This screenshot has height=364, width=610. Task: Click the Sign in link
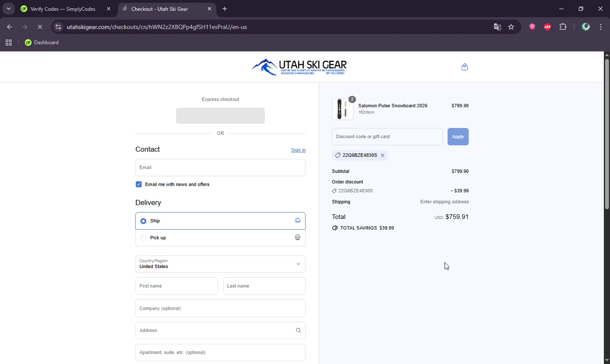pyautogui.click(x=298, y=150)
